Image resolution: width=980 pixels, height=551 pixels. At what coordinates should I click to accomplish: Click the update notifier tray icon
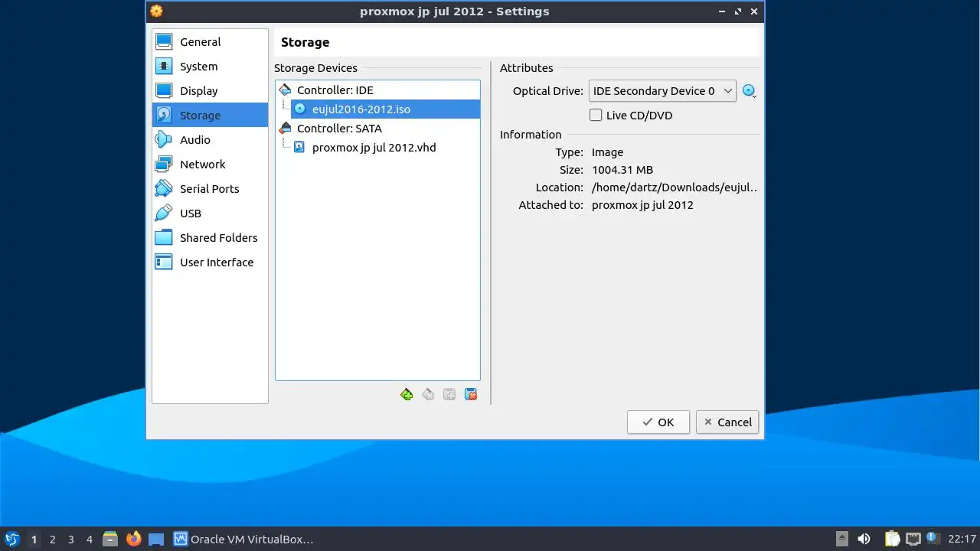click(x=932, y=538)
